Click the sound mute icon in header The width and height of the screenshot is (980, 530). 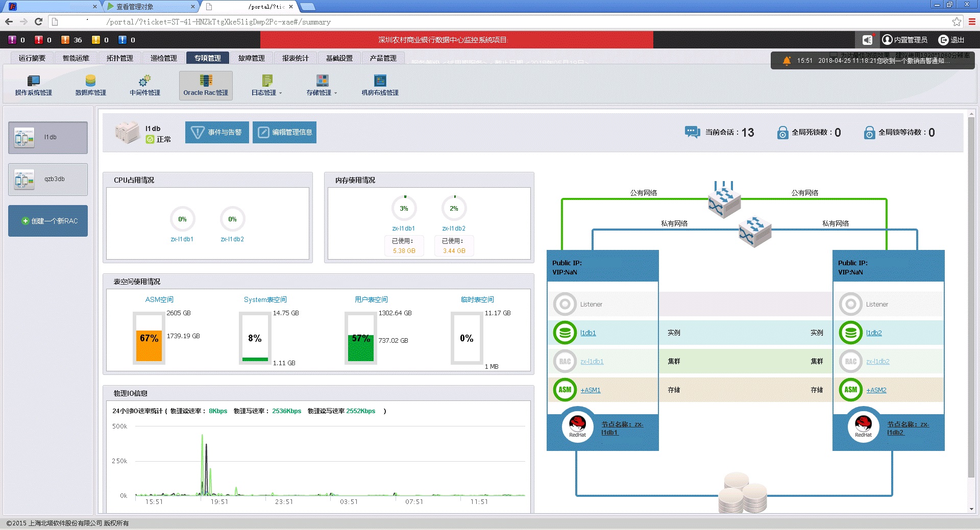point(867,40)
